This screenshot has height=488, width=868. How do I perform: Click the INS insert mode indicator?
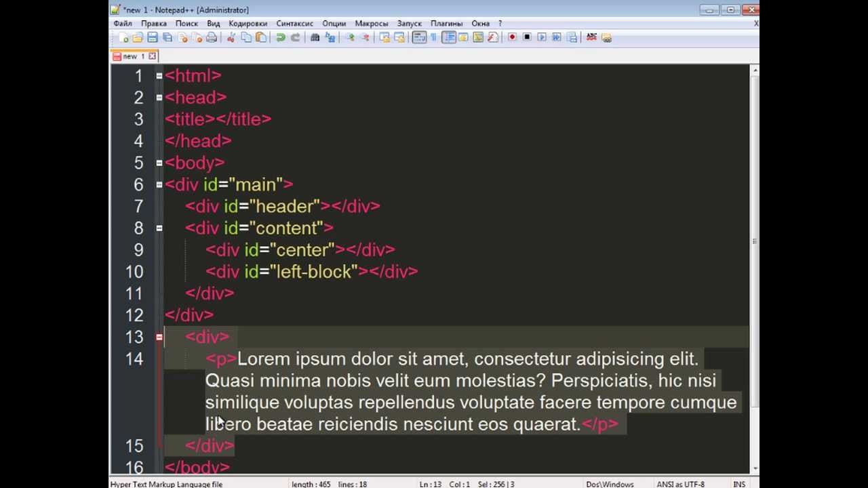(739, 484)
